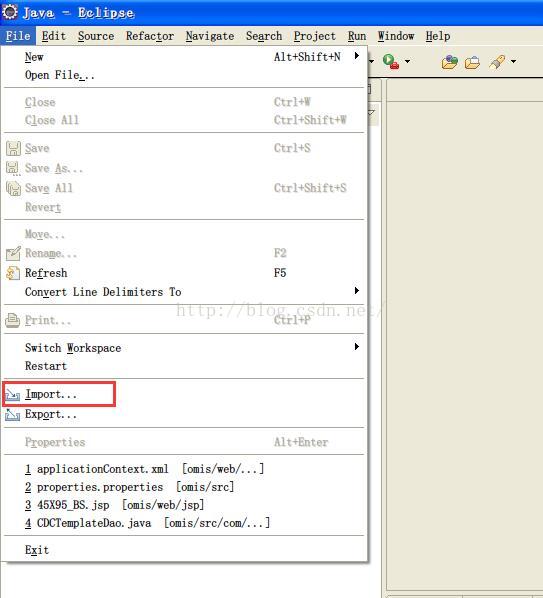This screenshot has height=598, width=543.
Task: Click the Run External Tools toolbar icon
Action: [x=390, y=61]
